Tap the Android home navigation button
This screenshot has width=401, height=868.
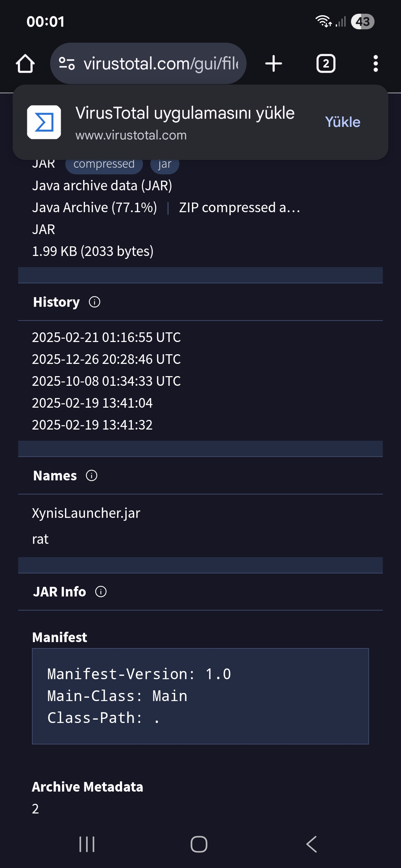click(199, 845)
